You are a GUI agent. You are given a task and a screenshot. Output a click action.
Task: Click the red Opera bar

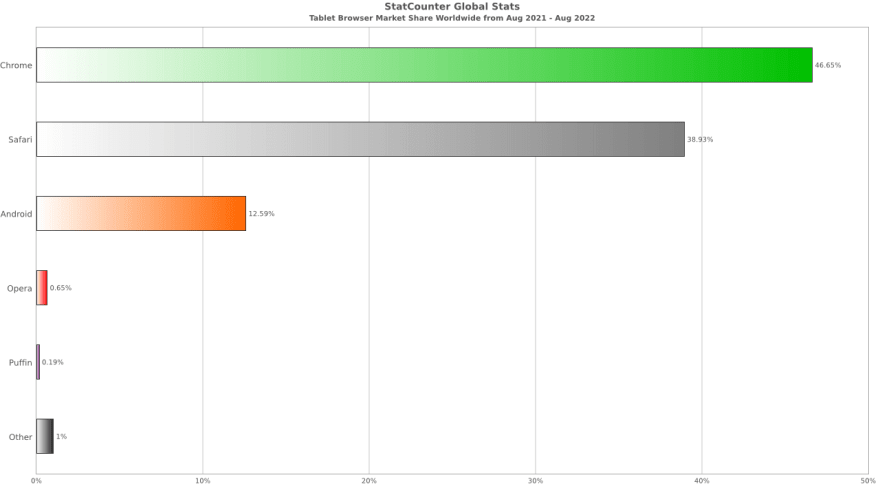coord(42,288)
